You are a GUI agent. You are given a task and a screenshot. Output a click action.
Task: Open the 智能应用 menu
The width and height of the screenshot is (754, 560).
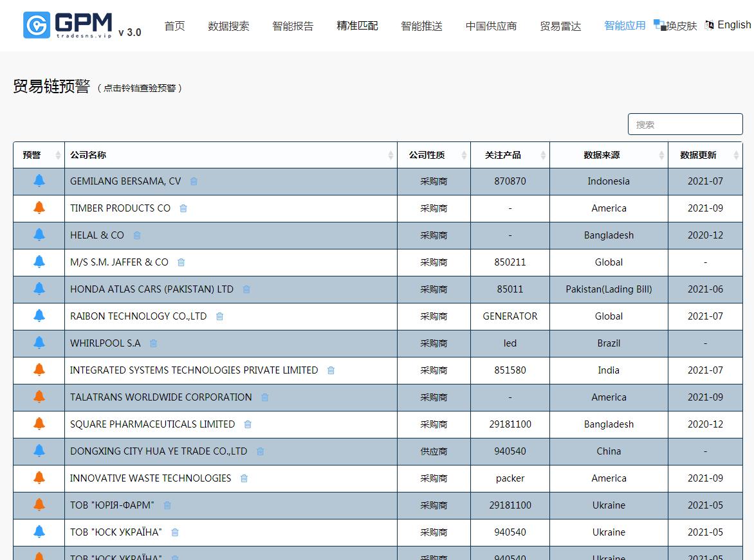(625, 26)
